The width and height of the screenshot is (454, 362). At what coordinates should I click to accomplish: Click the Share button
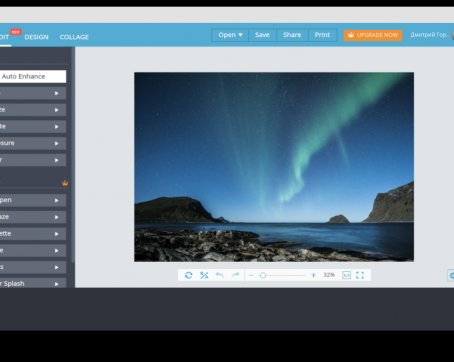tap(292, 35)
